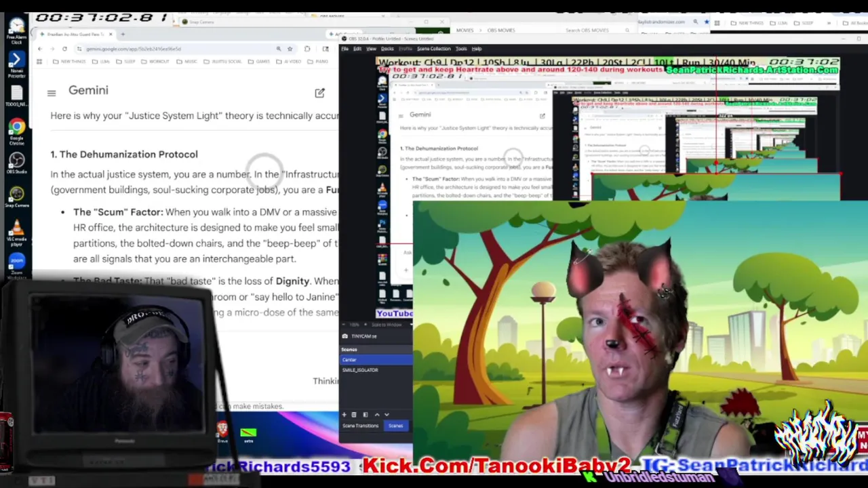Open scene filters icon in OBS

point(365,415)
